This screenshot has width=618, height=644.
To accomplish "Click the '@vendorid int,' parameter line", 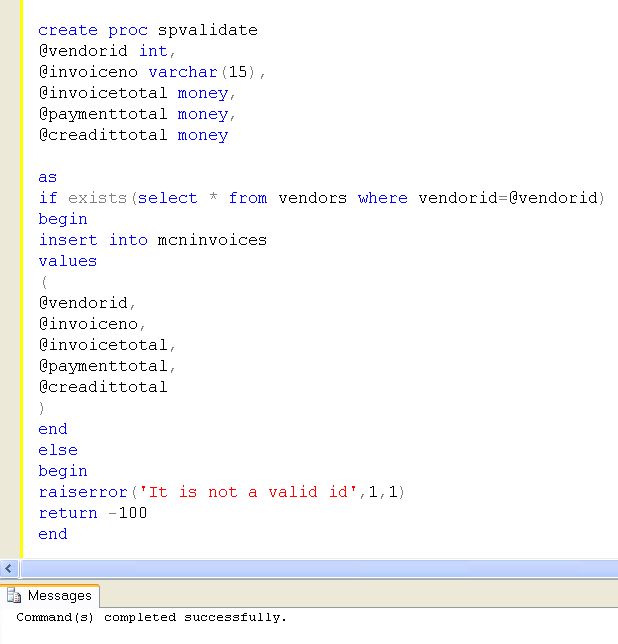I will [107, 51].
